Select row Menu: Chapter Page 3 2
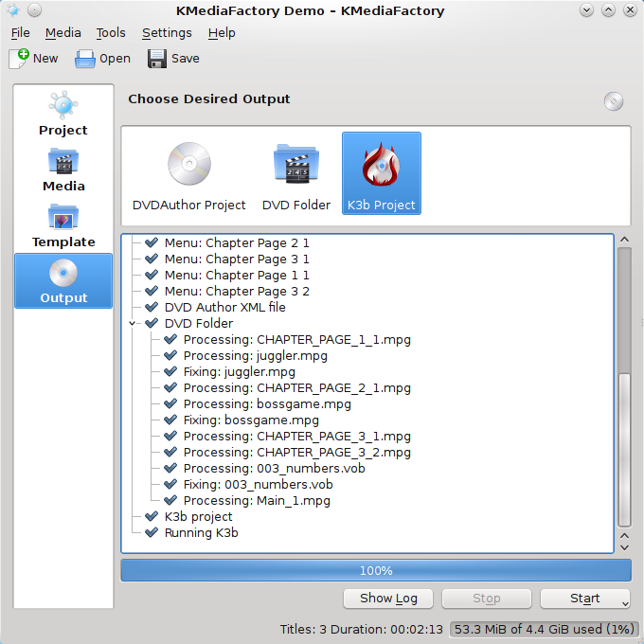This screenshot has height=644, width=644. [237, 291]
